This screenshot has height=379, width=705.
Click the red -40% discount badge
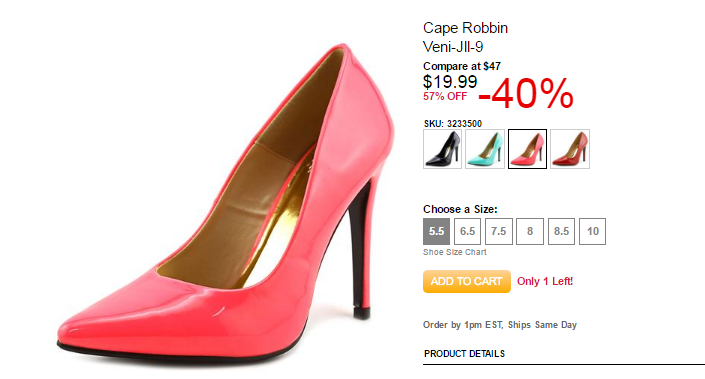[x=526, y=94]
